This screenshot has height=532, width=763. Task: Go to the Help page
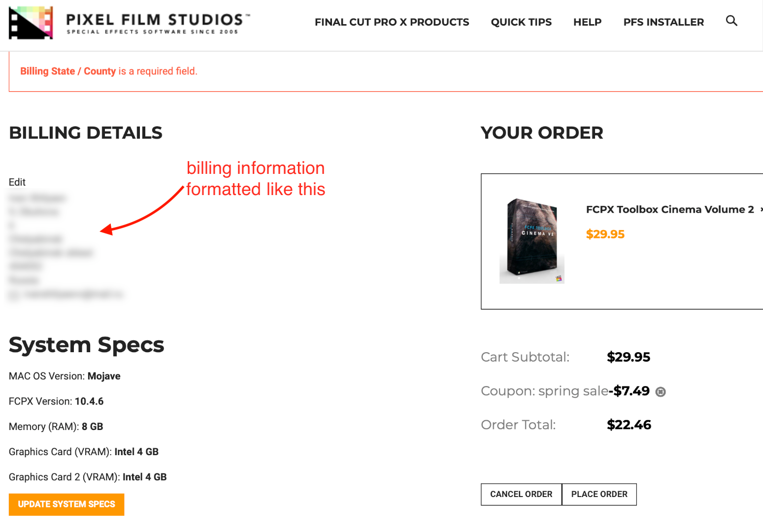(587, 22)
